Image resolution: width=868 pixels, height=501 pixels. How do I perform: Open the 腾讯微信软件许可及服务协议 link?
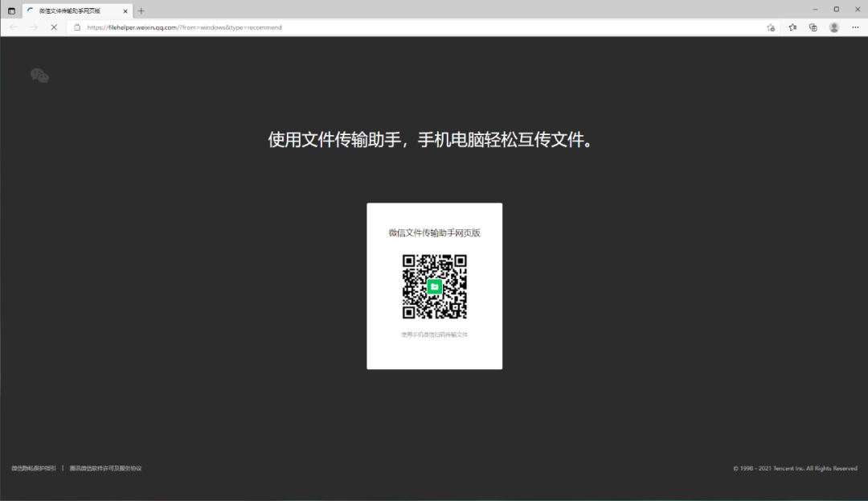pos(106,468)
